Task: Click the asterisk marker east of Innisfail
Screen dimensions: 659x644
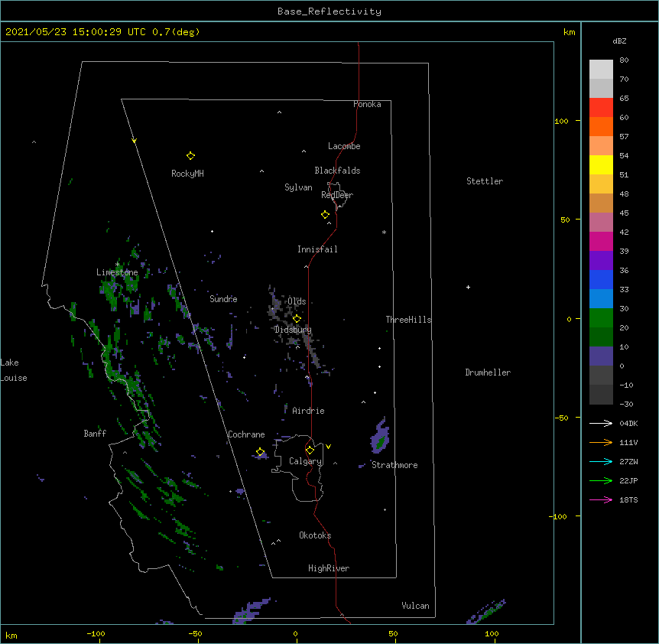Action: (384, 232)
